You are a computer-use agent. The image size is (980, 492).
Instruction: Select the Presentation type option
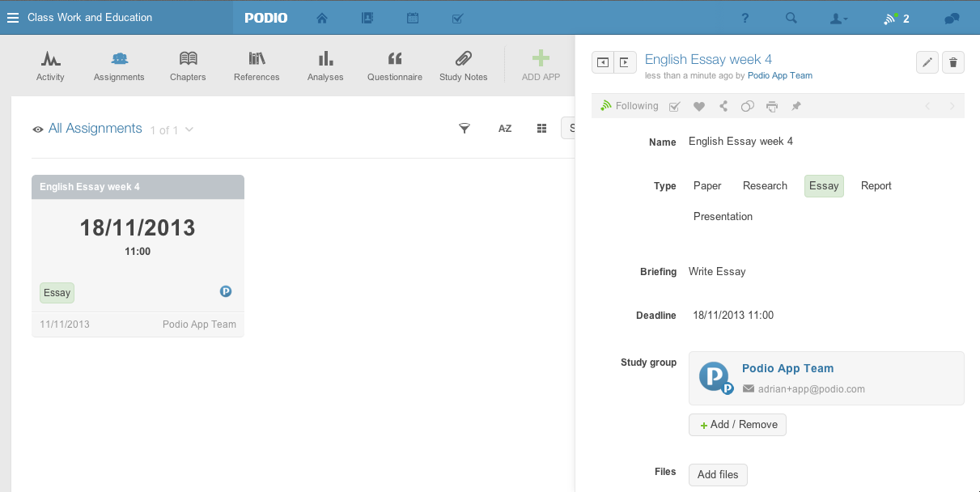pos(723,217)
